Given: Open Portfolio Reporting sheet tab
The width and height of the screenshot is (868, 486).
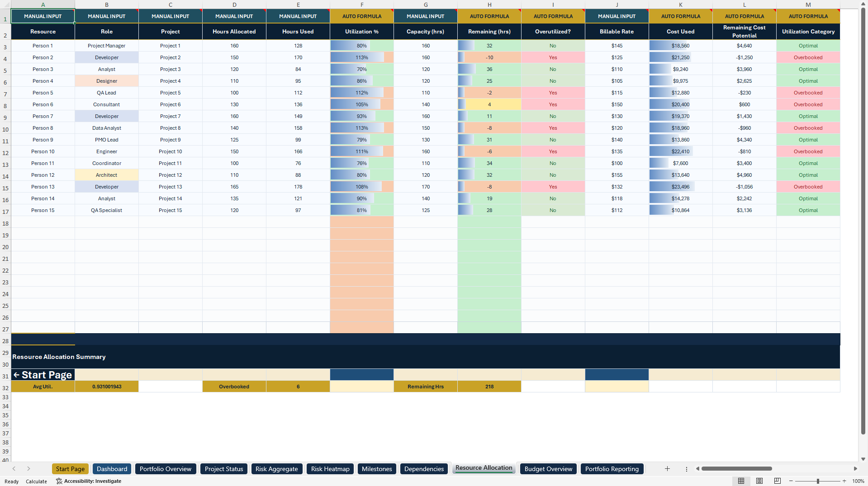Looking at the screenshot, I should 612,469.
